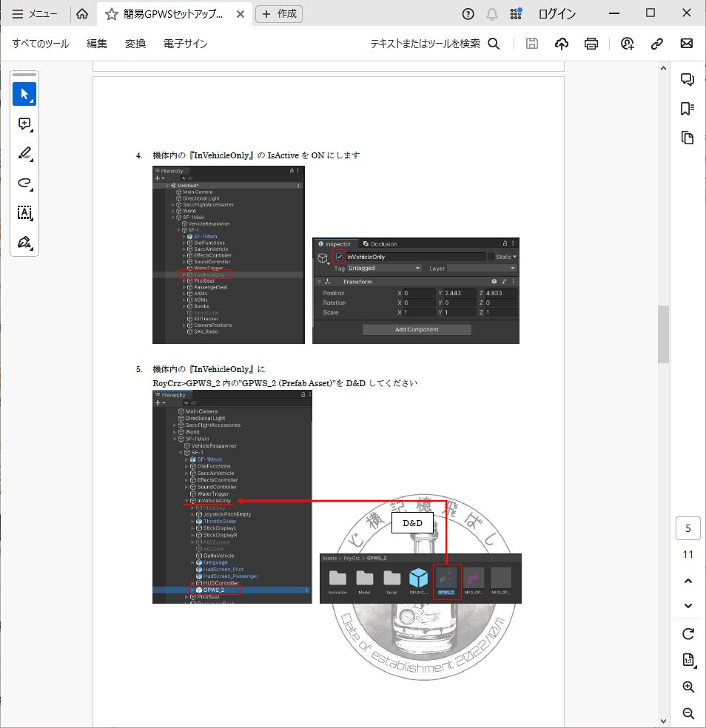The image size is (706, 728).
Task: Click the vertical scrollbar thumb
Action: tap(663, 334)
